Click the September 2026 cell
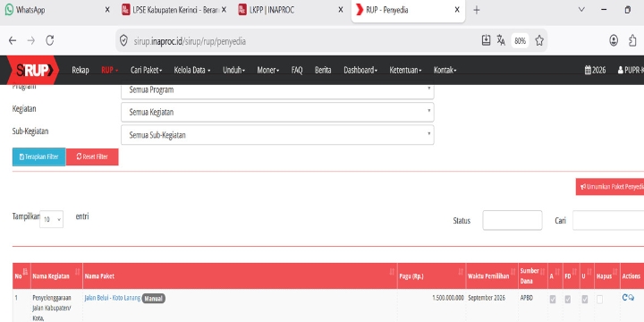The height and width of the screenshot is (322, 644). [x=487, y=298]
